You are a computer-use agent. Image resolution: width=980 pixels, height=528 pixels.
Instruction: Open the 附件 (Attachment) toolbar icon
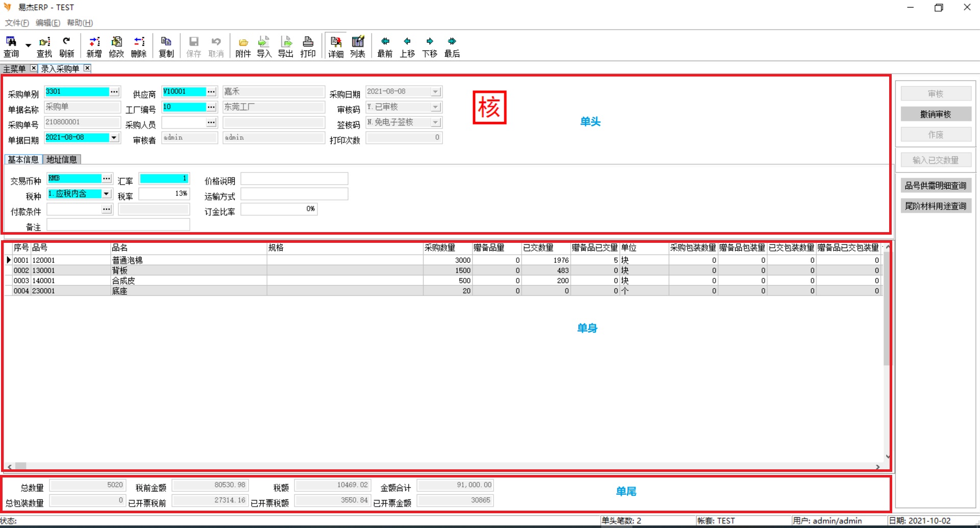243,46
